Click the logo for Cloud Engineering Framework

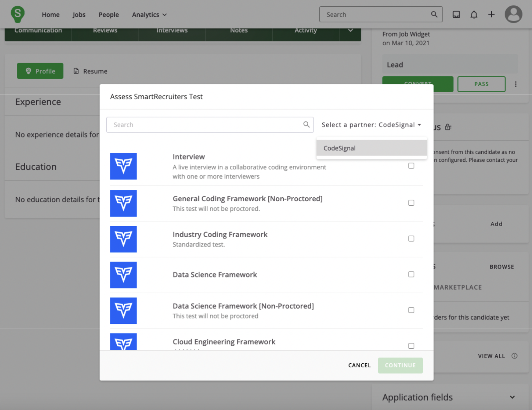tap(123, 342)
